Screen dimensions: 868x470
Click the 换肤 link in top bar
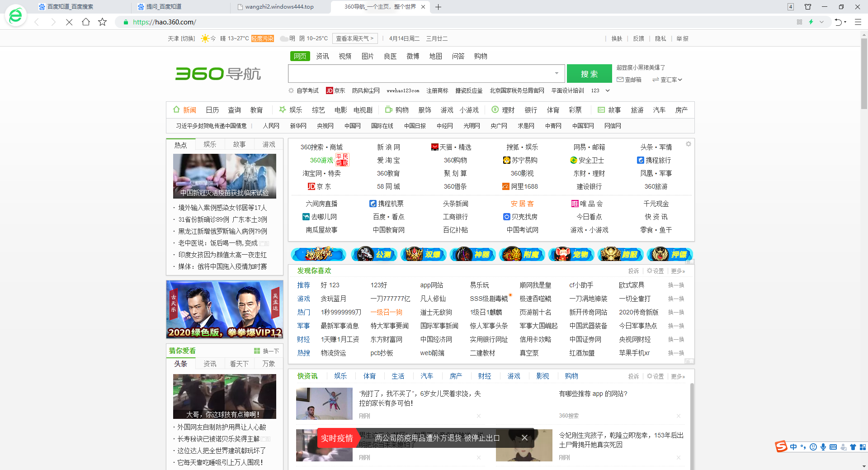(x=617, y=38)
